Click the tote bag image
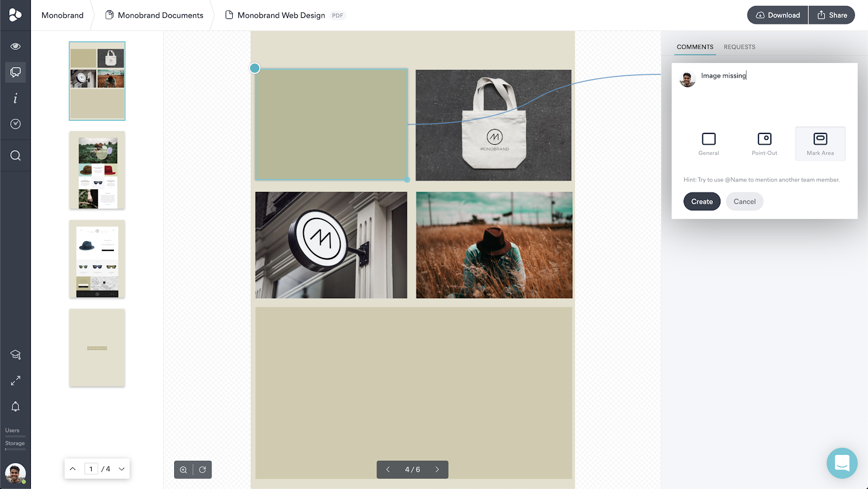868x489 pixels. pos(494,125)
